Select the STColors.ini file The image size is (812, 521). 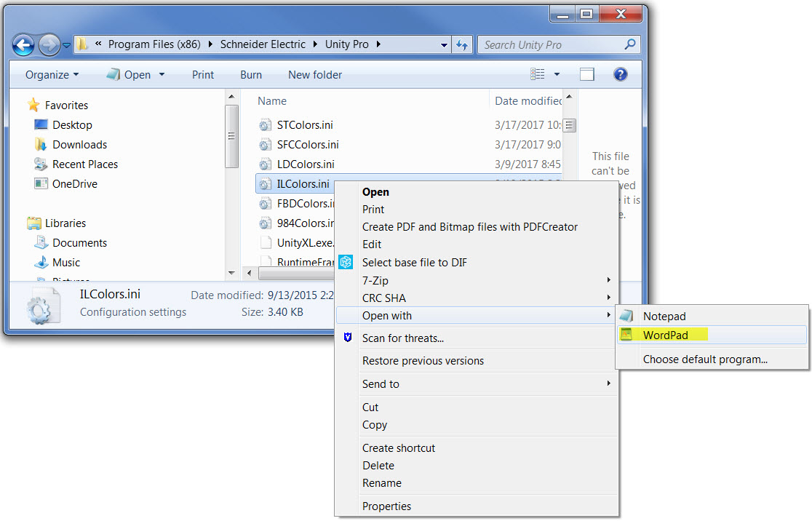pyautogui.click(x=296, y=125)
